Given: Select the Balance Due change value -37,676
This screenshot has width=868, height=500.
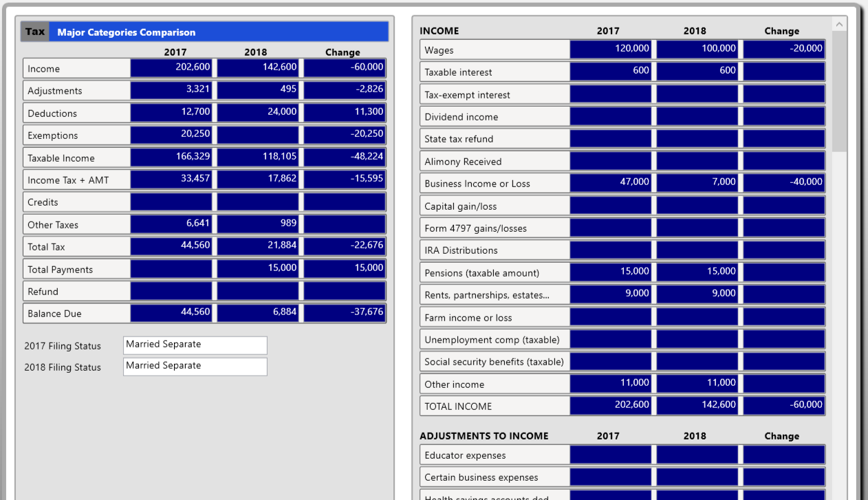Looking at the screenshot, I should (345, 313).
